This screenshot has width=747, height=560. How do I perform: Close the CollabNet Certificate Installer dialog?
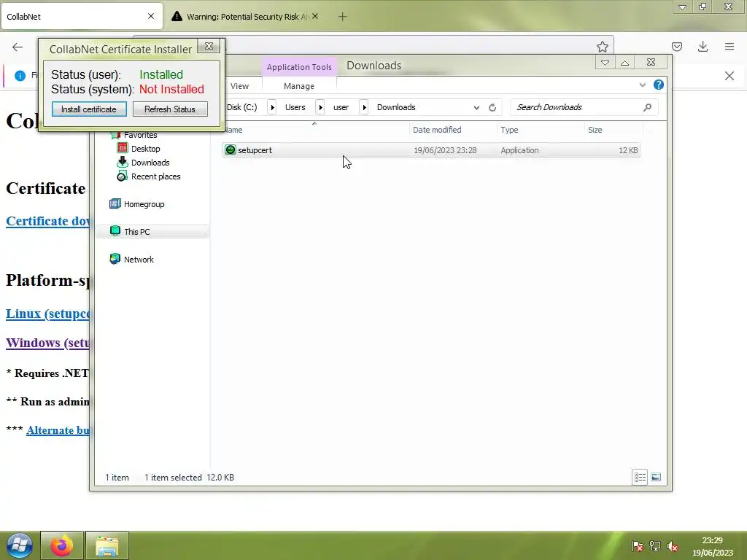[209, 46]
